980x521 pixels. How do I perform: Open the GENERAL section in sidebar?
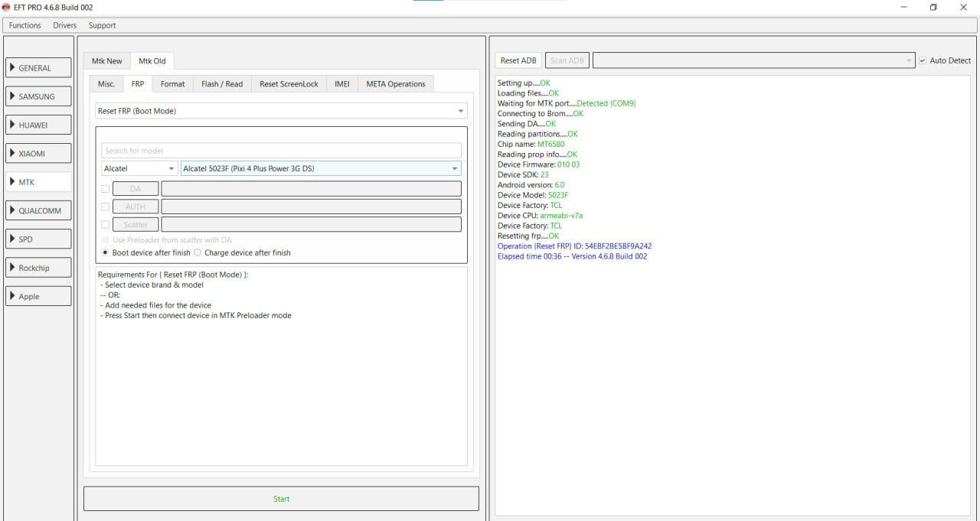pos(38,68)
